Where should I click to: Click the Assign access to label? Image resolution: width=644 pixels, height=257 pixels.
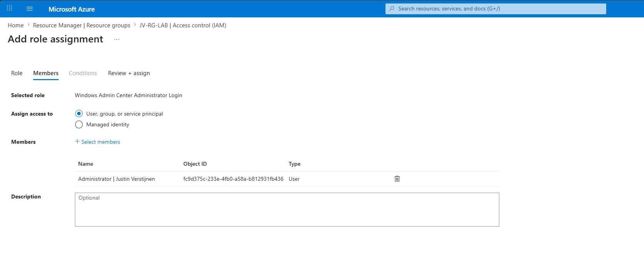pyautogui.click(x=32, y=114)
